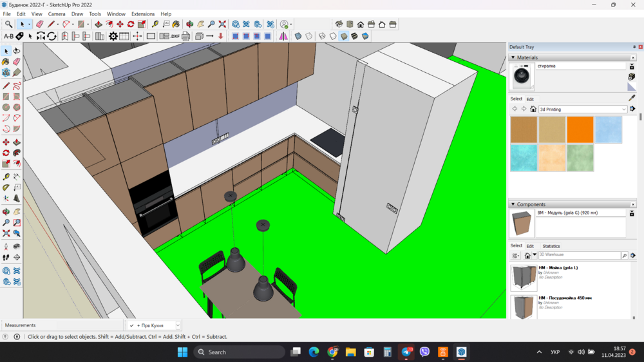Pick the eyedropper sample paint tool
This screenshot has width=644, height=362.
632,98
